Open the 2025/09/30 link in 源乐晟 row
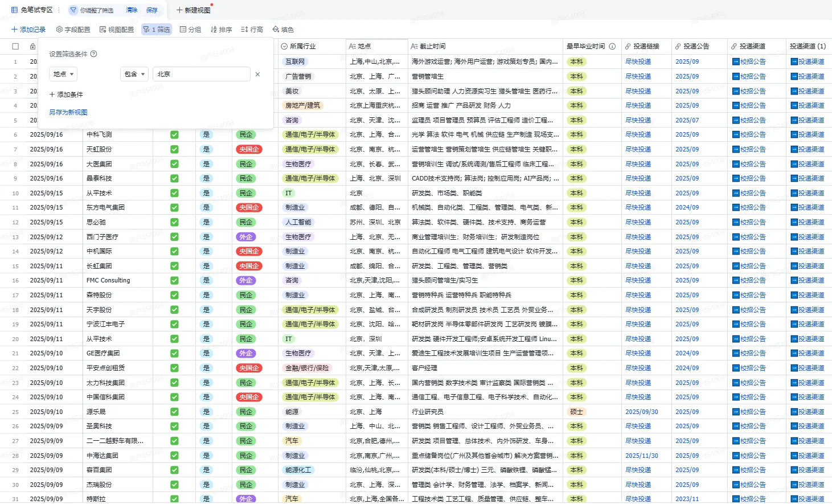 point(642,412)
